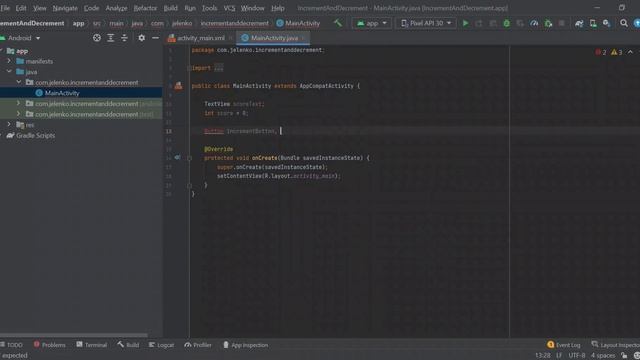Click the stop button in toolbar
The image size is (640, 360).
pos(562,23)
